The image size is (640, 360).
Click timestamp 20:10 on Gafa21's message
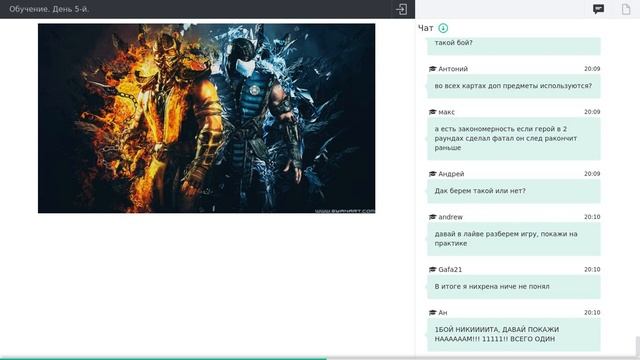[592, 269]
